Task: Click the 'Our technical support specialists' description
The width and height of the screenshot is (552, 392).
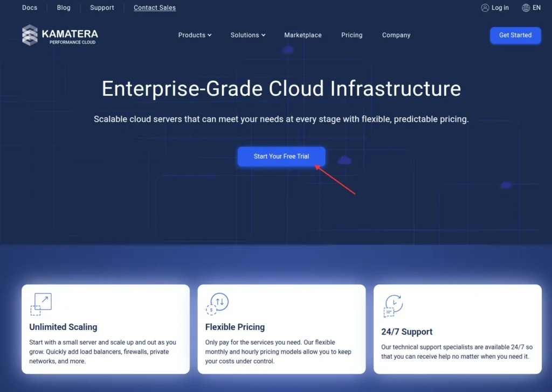Action: [457, 352]
